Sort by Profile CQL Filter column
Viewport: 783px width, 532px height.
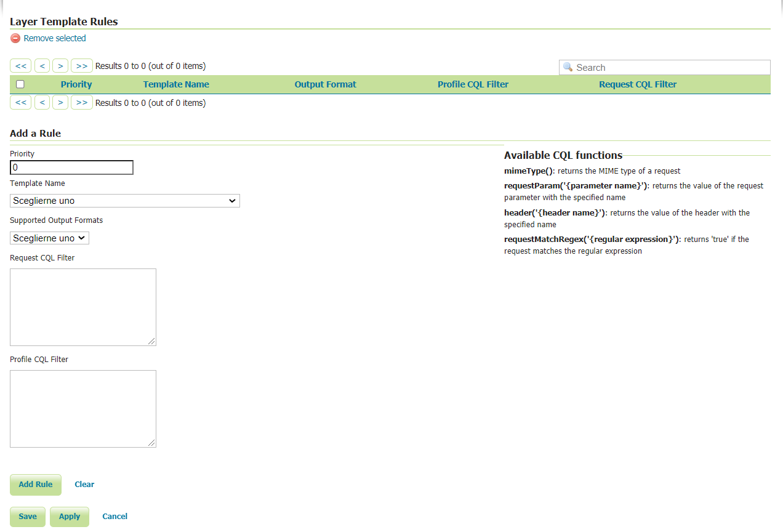[473, 84]
